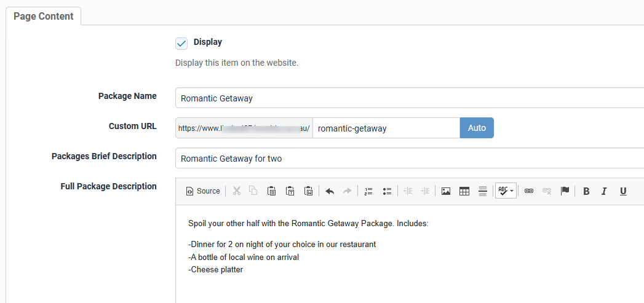The width and height of the screenshot is (644, 303).
Task: Click the Auto button for Custom URL
Action: pyautogui.click(x=477, y=128)
